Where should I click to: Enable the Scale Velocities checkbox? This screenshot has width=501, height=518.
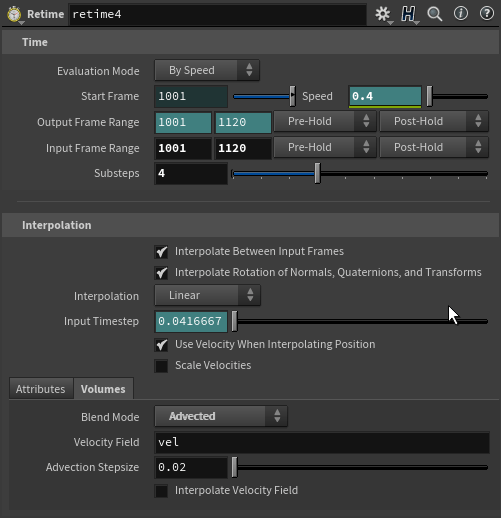pyautogui.click(x=161, y=366)
